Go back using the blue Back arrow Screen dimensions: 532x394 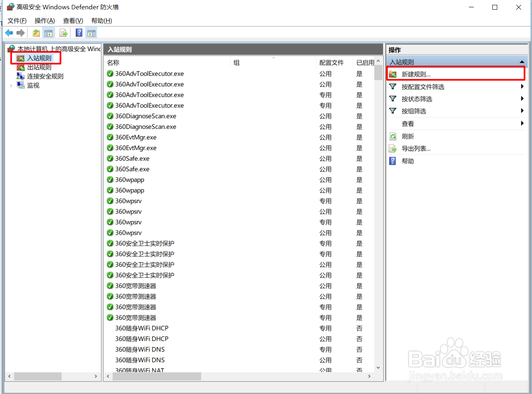[9, 33]
